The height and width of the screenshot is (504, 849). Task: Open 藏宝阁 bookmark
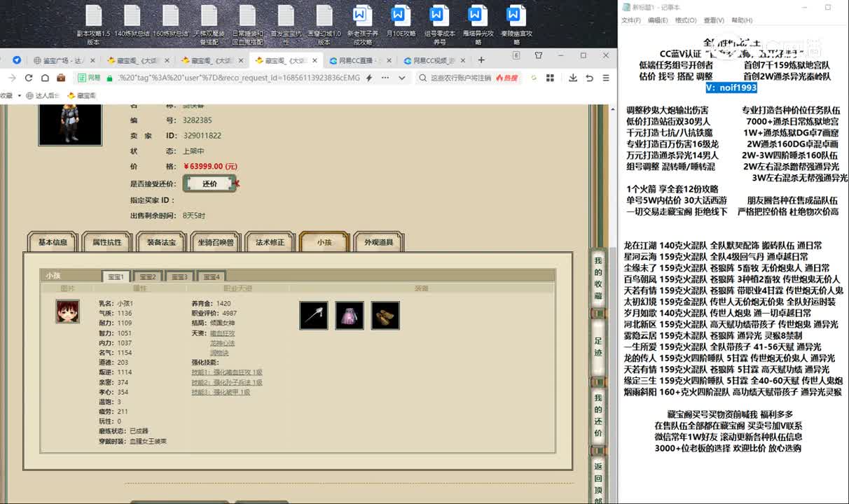(82, 95)
